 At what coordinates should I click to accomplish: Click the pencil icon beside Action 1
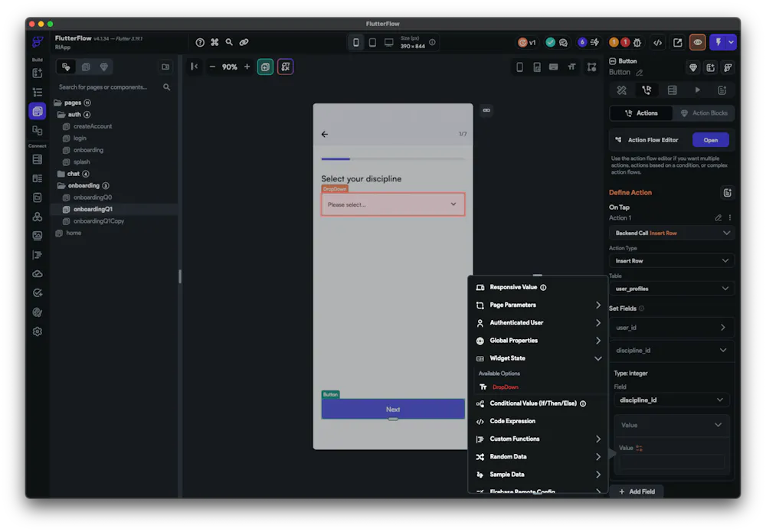click(x=719, y=217)
